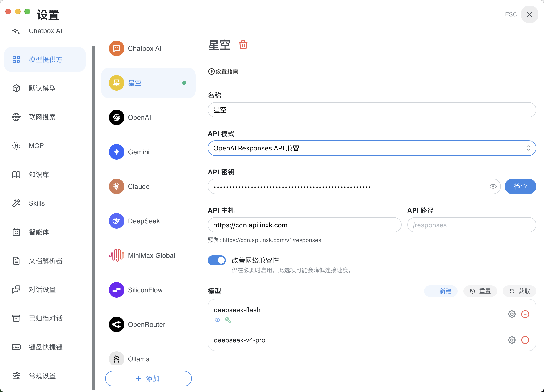Click the 名称 input field
Screen dimensions: 544x392
coord(372,110)
